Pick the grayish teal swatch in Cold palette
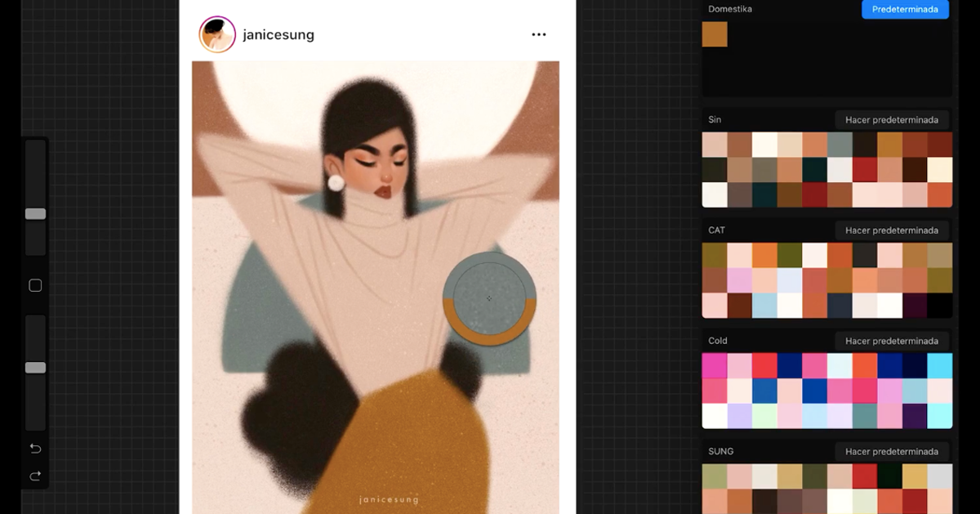 point(865,416)
